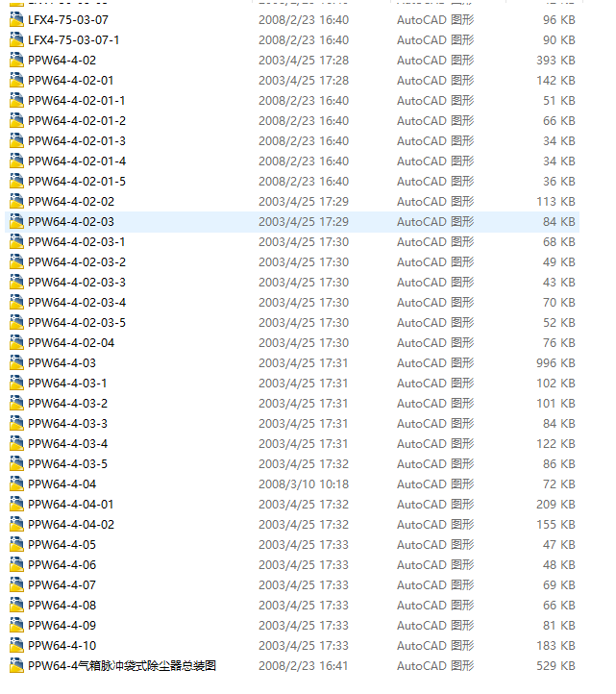Select the file name PPW64-4-02-03-4
This screenshot has height=694, width=616.
77,303
